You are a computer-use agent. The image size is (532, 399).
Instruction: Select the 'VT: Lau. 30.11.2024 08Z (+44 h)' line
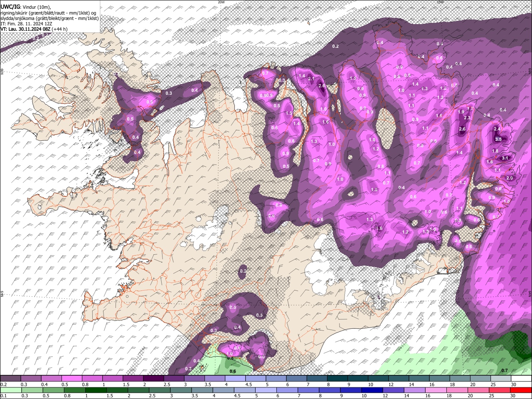point(34,29)
